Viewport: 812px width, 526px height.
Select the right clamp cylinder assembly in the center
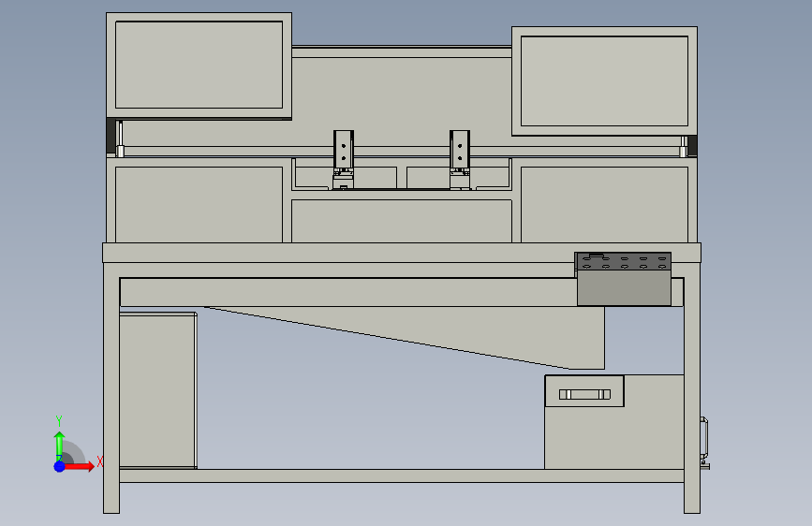click(460, 160)
